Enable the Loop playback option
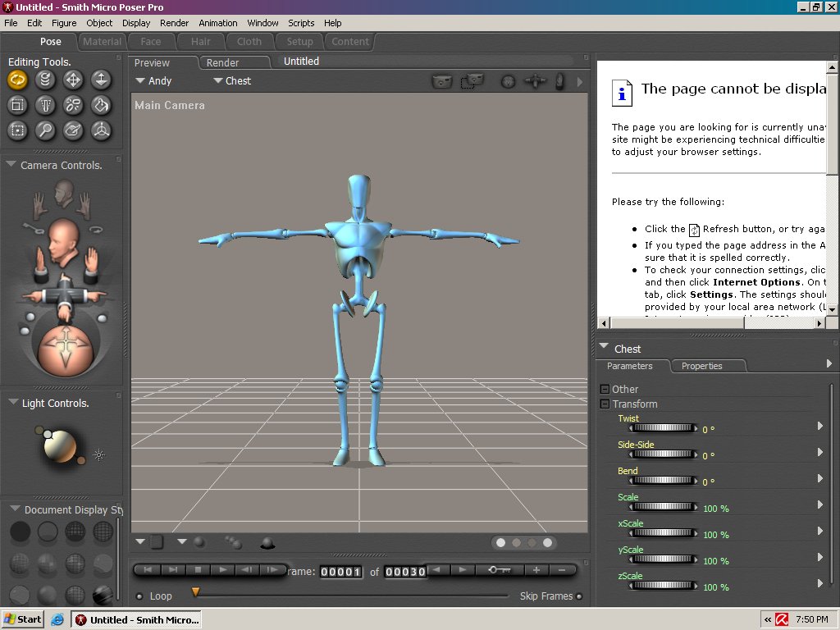 pyautogui.click(x=139, y=596)
